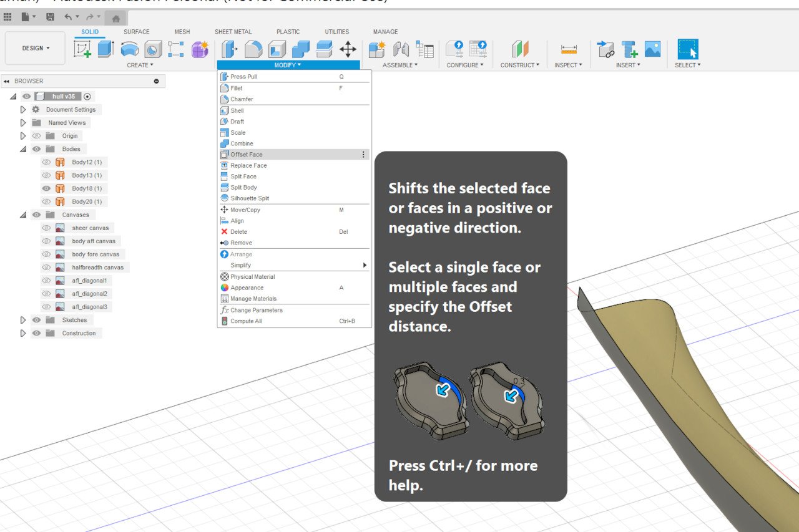The height and width of the screenshot is (532, 799).
Task: Select the purple Create Form icon
Action: [x=200, y=49]
